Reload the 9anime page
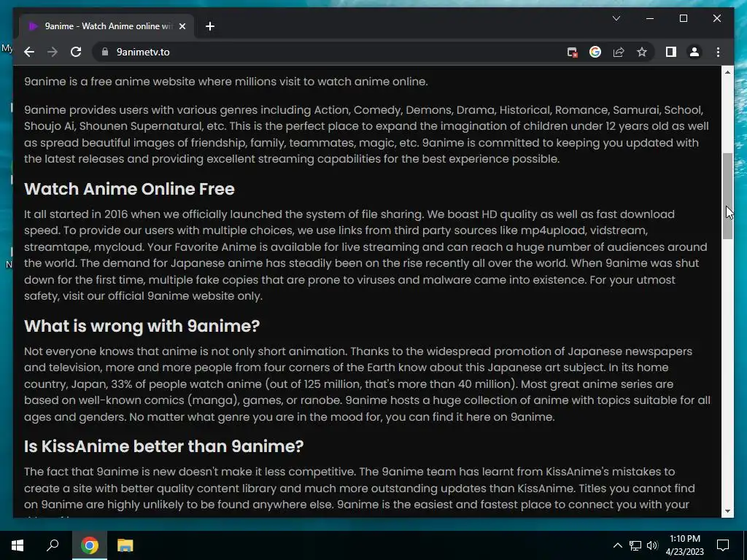 [76, 52]
